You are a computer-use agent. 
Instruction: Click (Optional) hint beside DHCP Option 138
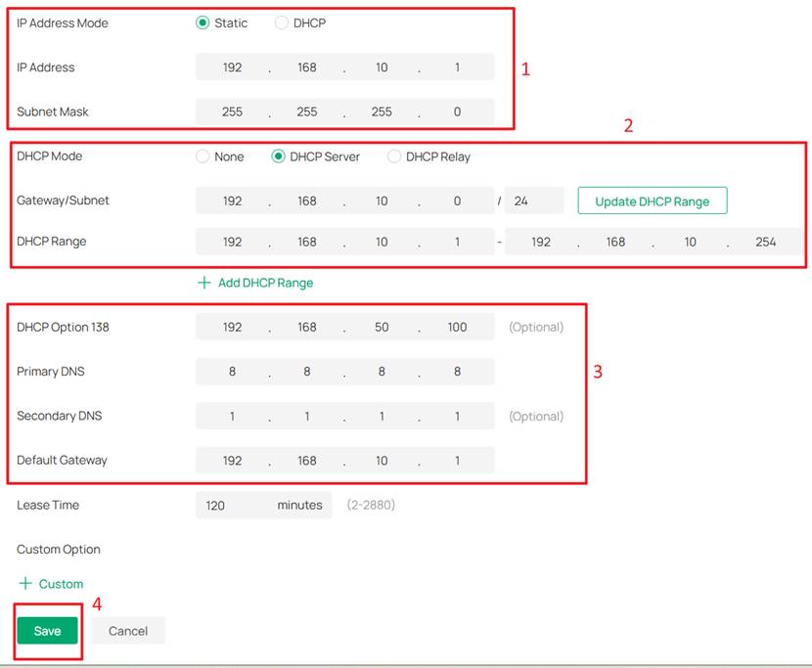(536, 328)
